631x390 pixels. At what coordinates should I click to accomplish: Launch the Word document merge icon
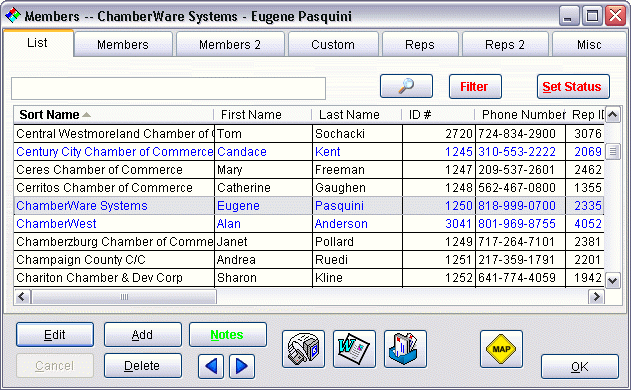click(x=354, y=349)
